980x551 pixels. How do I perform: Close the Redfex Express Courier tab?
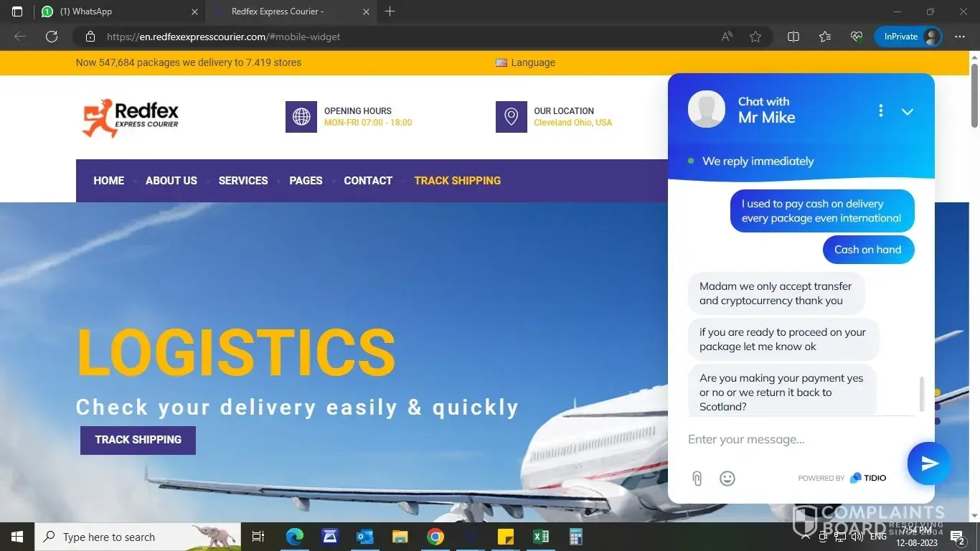point(366,11)
